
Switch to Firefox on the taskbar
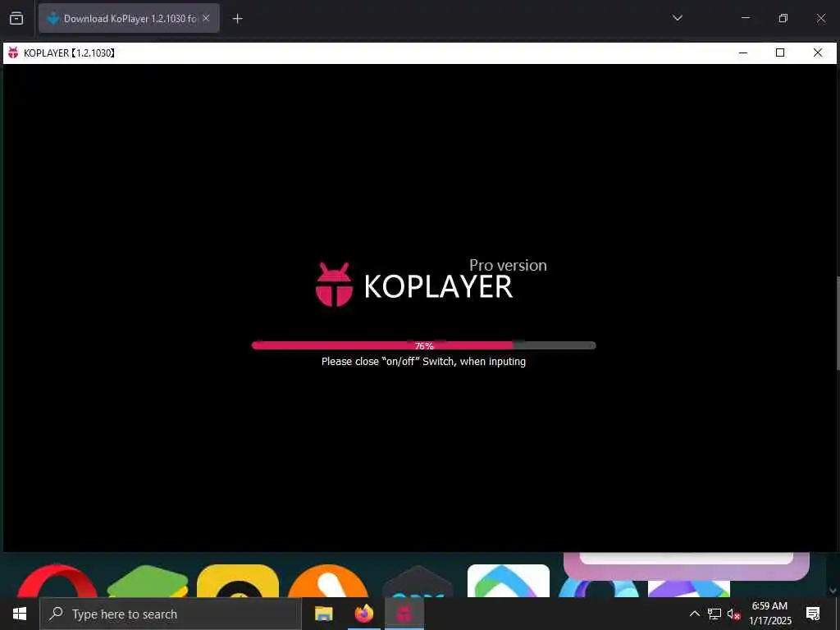pos(363,614)
